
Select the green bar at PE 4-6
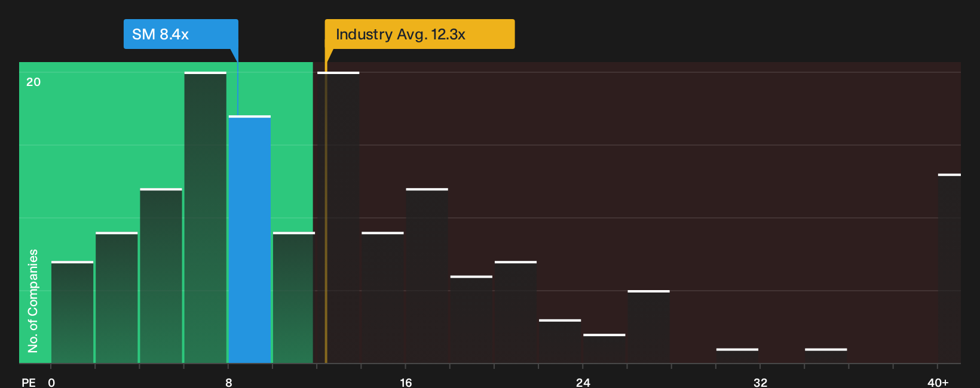coord(161,276)
